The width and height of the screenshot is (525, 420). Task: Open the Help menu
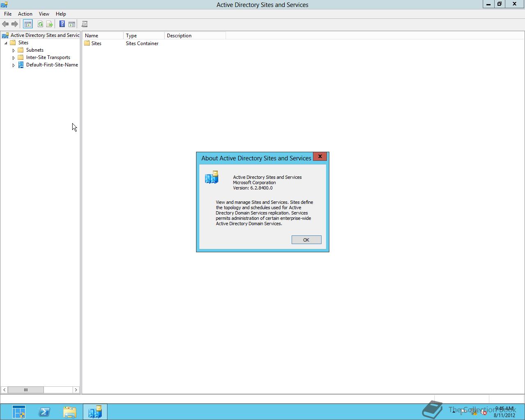pyautogui.click(x=61, y=14)
